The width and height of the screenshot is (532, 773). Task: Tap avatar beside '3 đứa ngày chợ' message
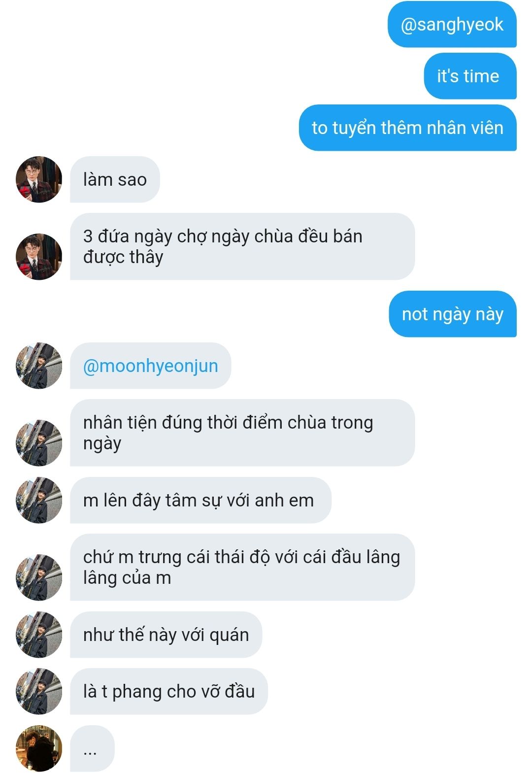coord(39,257)
